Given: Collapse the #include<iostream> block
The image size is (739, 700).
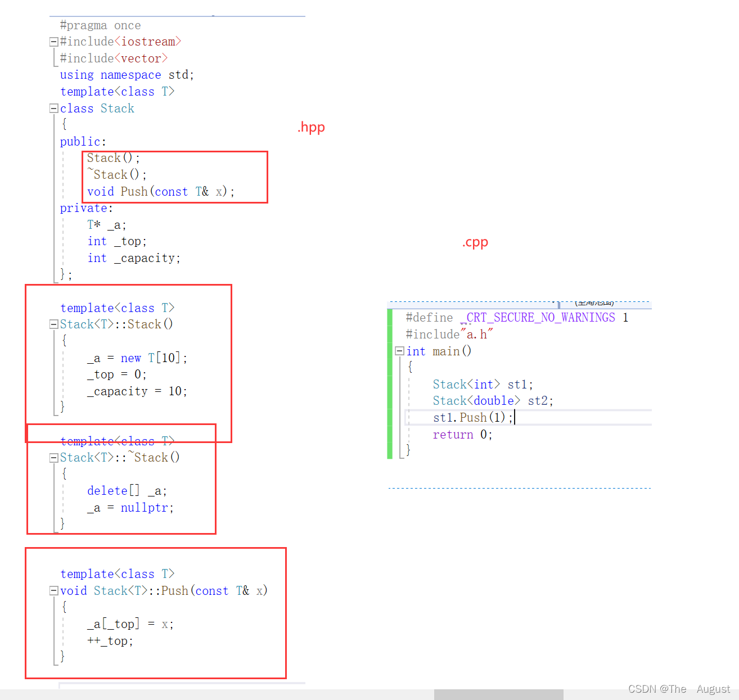Looking at the screenshot, I should tap(53, 42).
